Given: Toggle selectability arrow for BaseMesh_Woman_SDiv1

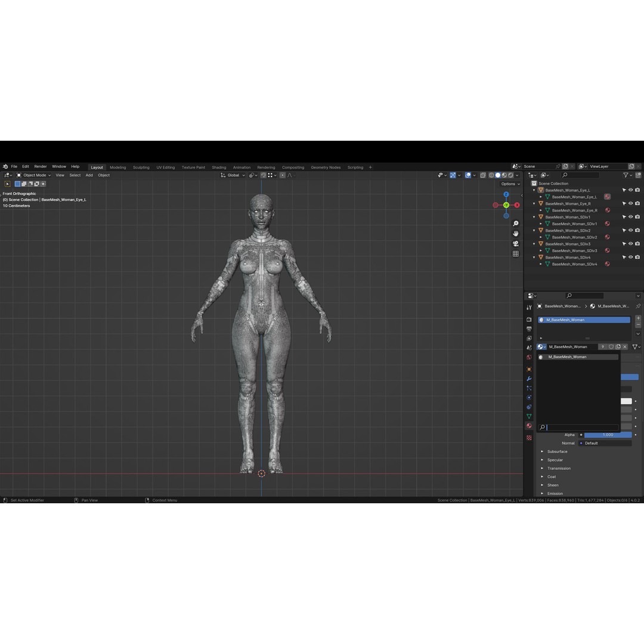Looking at the screenshot, I should [624, 217].
